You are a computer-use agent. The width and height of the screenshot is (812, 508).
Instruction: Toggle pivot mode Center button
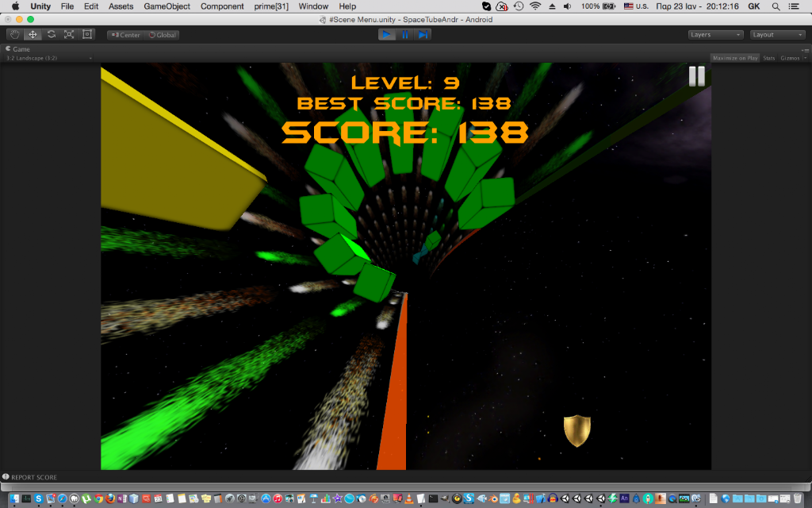point(125,35)
